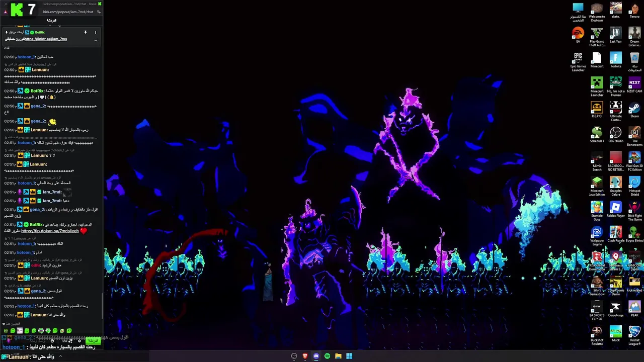Select the BACKROOMS NO RETURN desktop icon

616,161
